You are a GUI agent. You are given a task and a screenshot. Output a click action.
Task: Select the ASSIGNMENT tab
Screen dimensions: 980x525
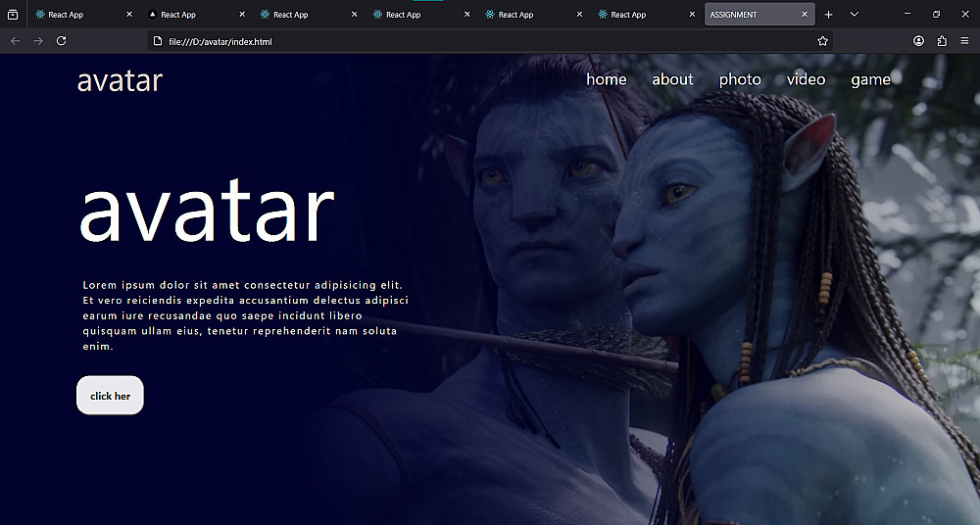pyautogui.click(x=759, y=15)
